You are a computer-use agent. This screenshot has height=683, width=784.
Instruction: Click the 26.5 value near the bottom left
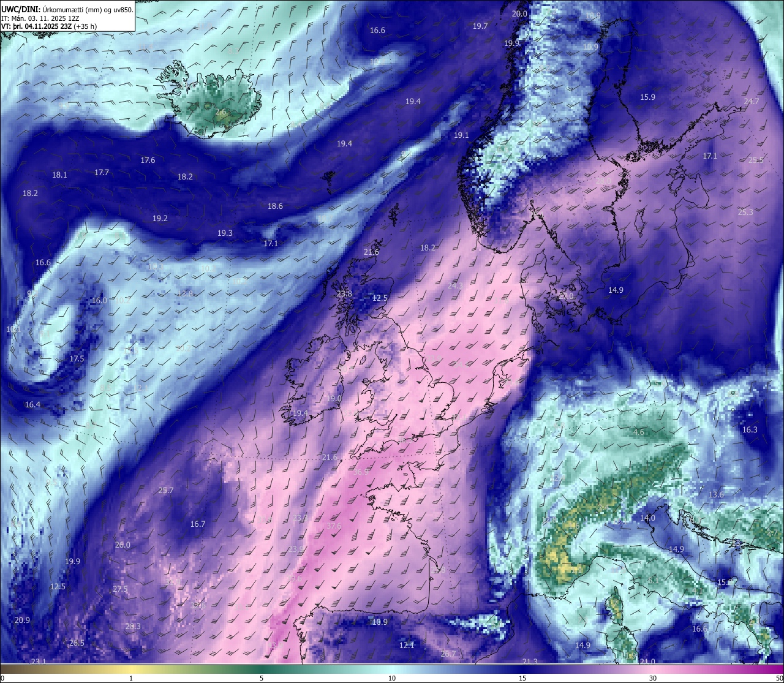pyautogui.click(x=77, y=643)
